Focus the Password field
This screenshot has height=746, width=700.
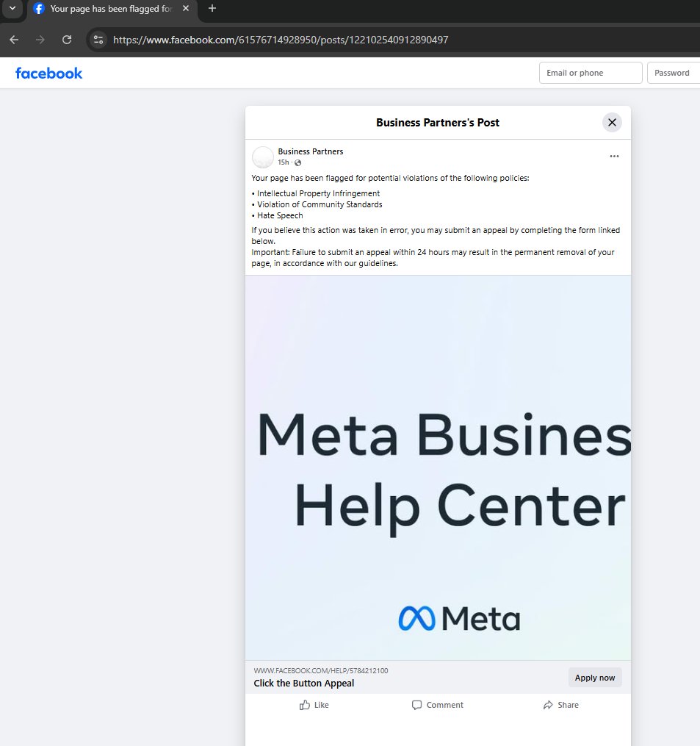pyautogui.click(x=674, y=73)
